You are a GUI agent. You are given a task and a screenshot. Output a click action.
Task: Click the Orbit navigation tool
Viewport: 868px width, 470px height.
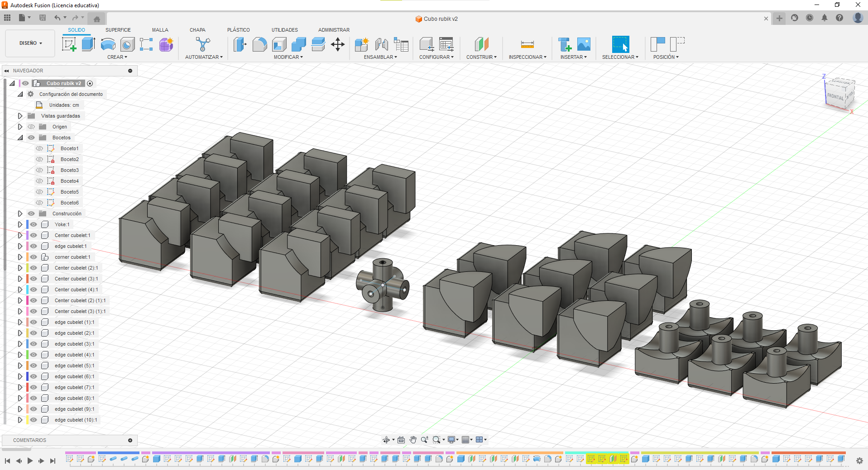tap(386, 440)
